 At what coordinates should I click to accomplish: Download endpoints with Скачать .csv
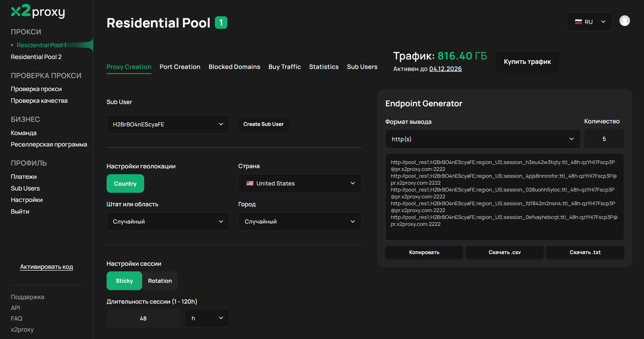click(x=505, y=252)
